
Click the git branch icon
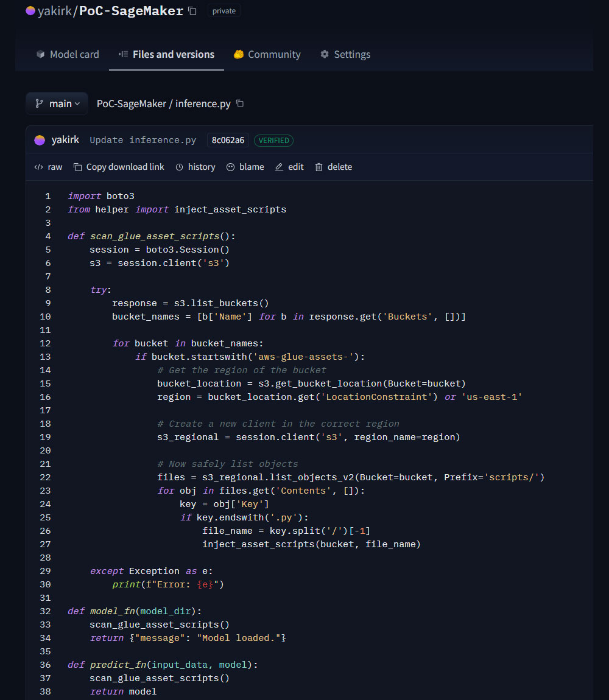pos(40,103)
